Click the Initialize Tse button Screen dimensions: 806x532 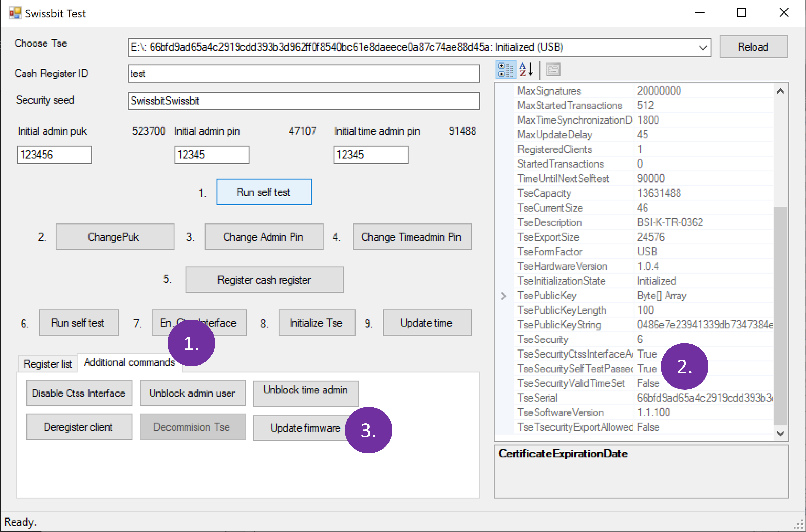point(317,323)
